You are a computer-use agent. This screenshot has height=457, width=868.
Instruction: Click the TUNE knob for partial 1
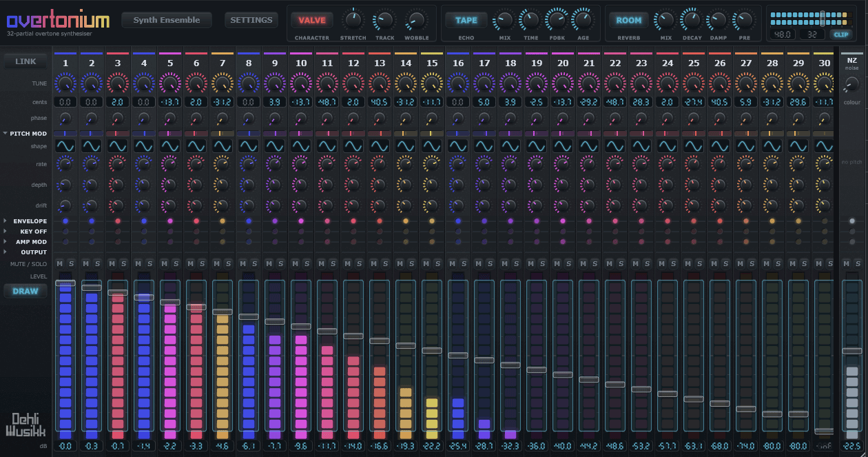(65, 84)
